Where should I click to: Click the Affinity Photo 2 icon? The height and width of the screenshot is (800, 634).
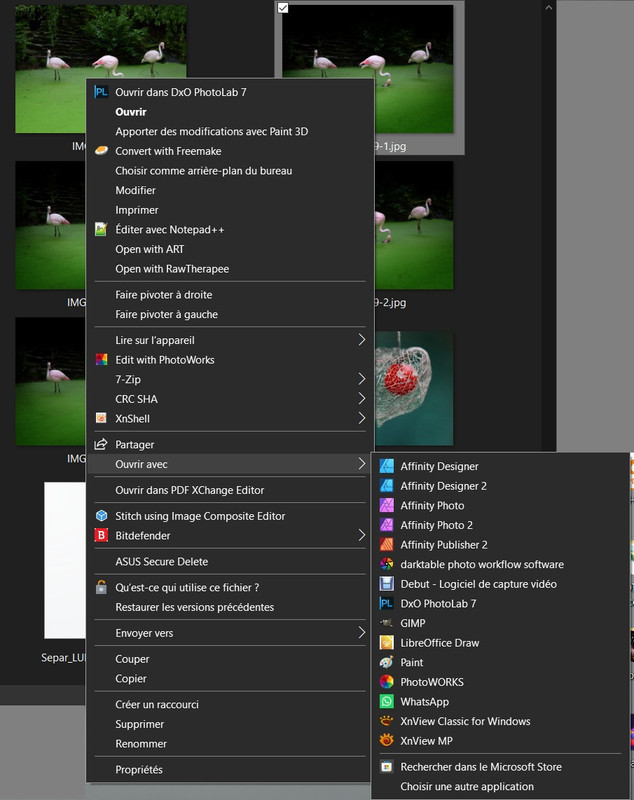pos(387,525)
